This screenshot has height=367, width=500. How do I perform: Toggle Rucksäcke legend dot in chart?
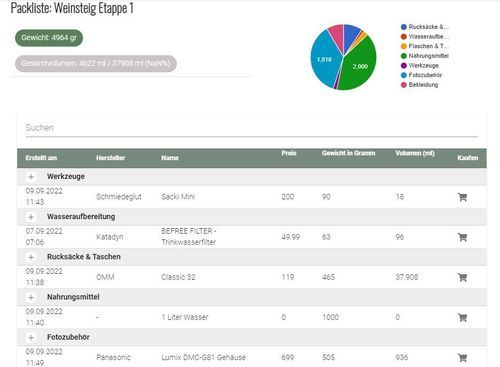404,27
